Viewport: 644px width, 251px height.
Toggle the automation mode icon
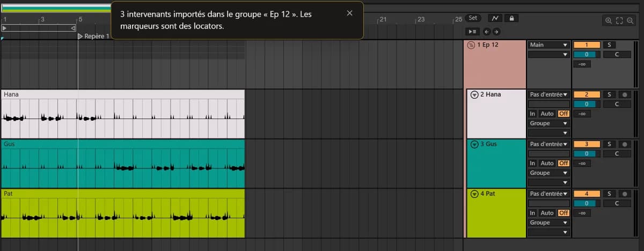495,18
